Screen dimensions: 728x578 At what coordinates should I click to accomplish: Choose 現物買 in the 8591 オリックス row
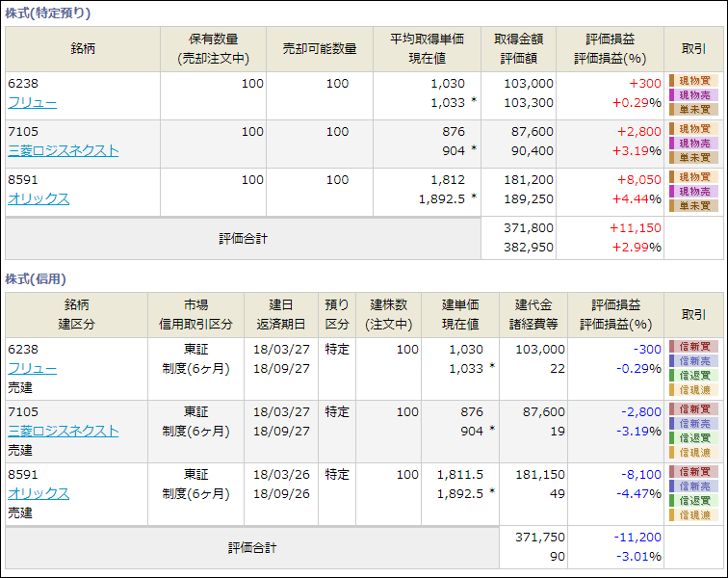tap(693, 177)
